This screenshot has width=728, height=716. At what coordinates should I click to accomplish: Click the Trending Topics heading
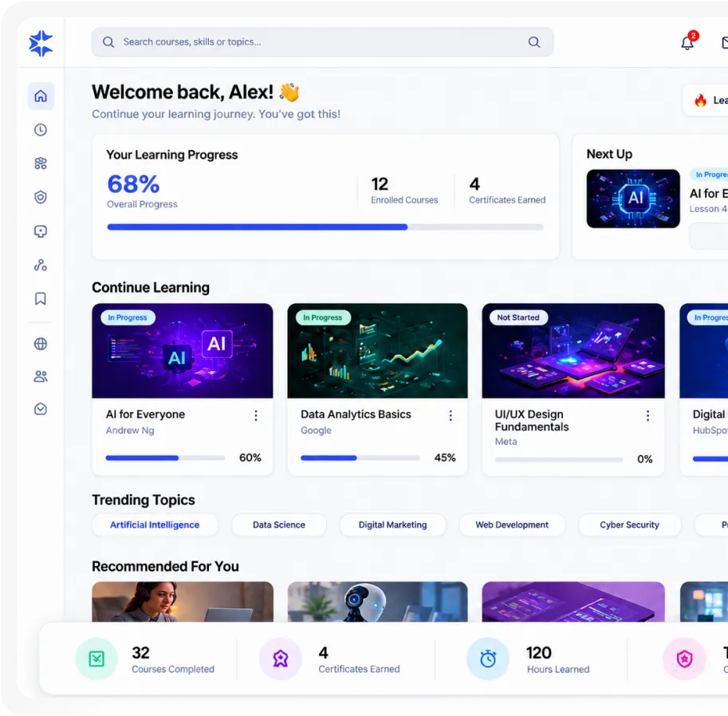144,500
